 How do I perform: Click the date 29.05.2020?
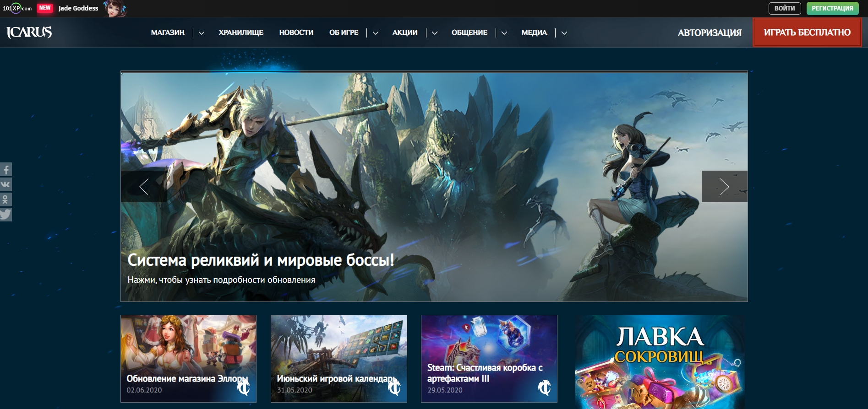coord(445,390)
